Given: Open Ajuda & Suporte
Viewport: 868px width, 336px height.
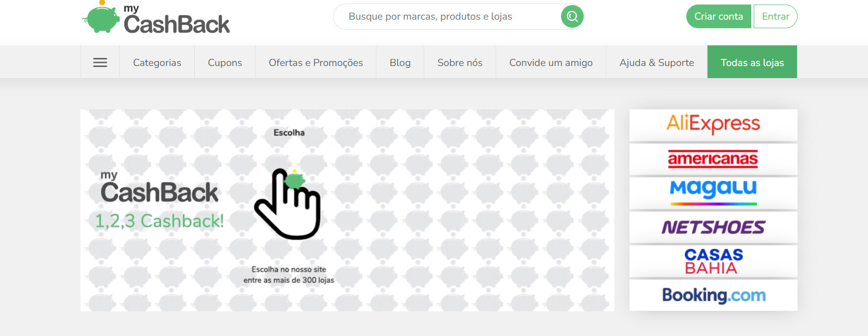Looking at the screenshot, I should (x=657, y=62).
